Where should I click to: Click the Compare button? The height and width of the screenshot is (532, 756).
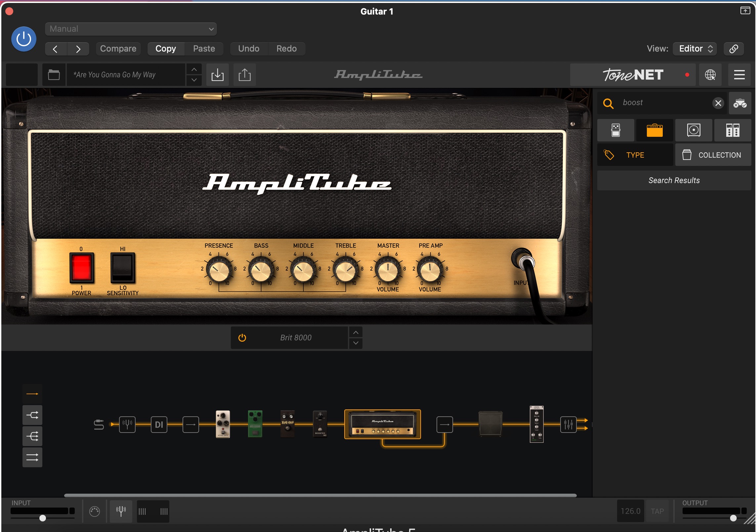[118, 49]
